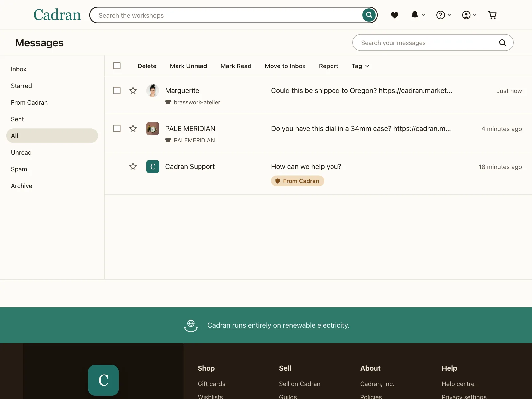Click the 'Just now' timestamp
This screenshot has width=532, height=399.
coord(509,91)
